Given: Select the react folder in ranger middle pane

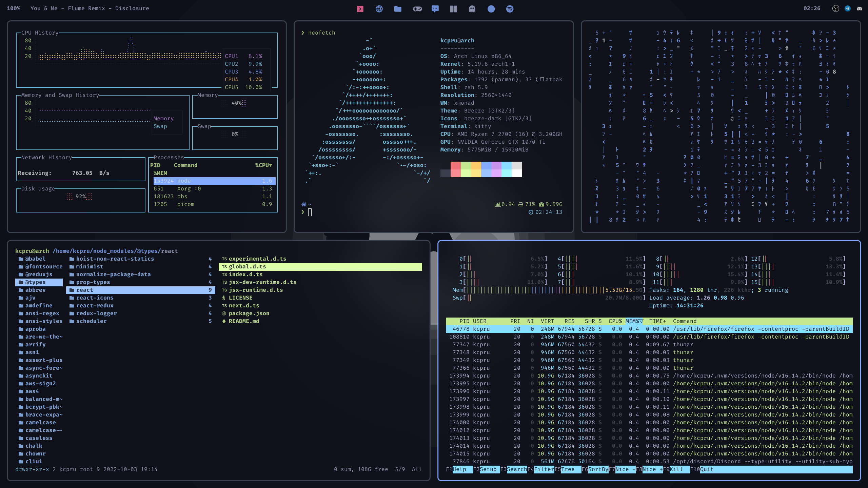Looking at the screenshot, I should [141, 290].
